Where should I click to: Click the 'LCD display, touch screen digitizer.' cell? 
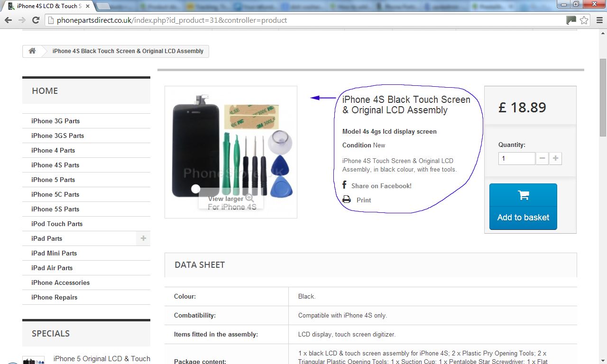pyautogui.click(x=347, y=334)
